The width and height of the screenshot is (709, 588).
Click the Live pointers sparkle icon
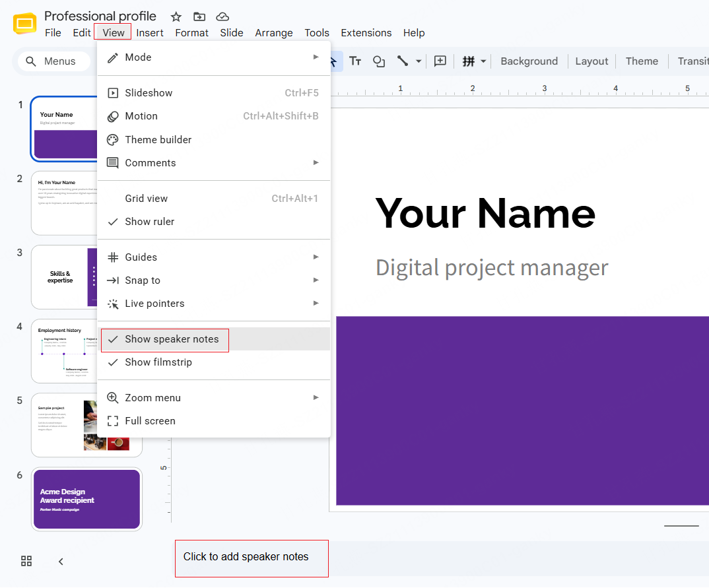[x=113, y=304]
